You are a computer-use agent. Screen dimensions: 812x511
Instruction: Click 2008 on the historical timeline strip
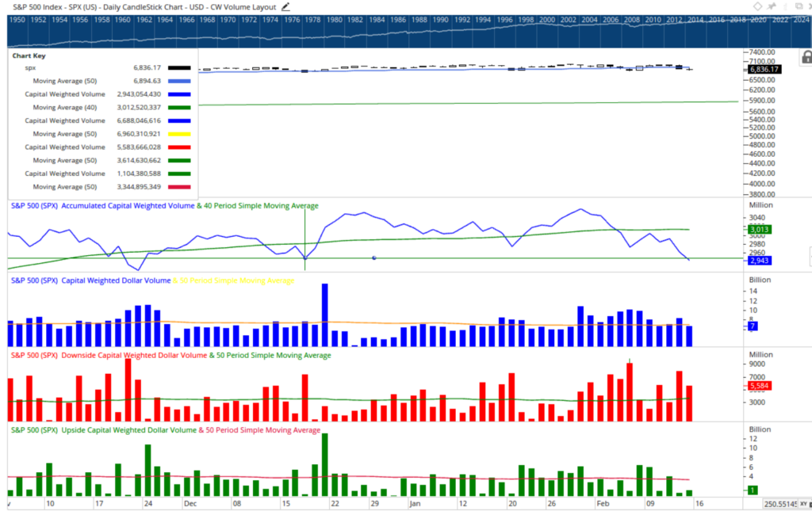coord(631,18)
